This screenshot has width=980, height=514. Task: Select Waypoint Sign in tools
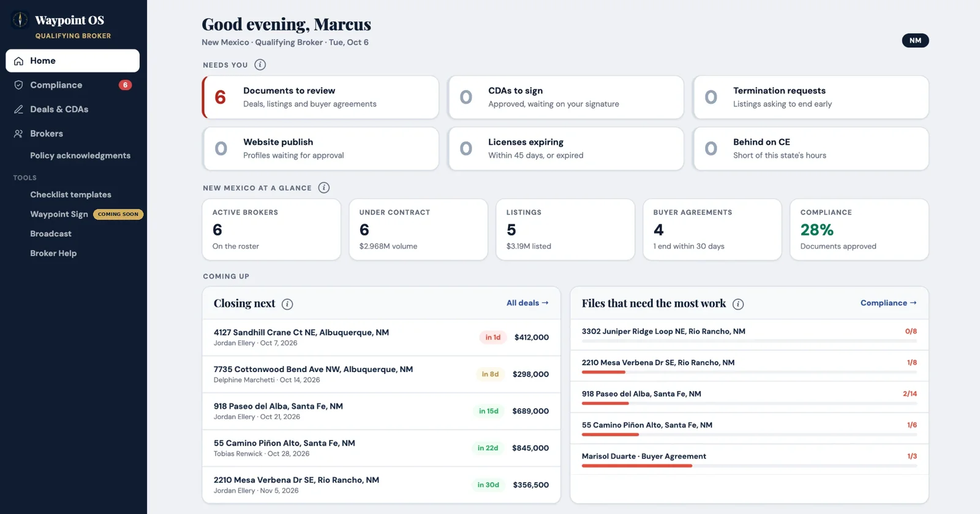pos(59,214)
